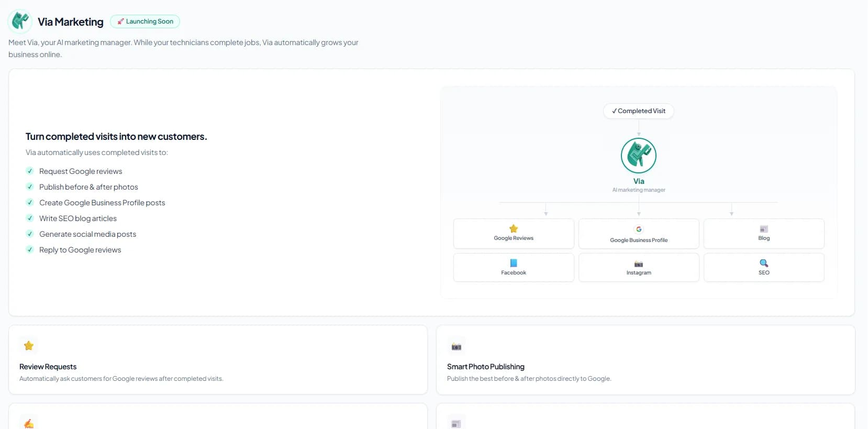Click the Facebook label in the diagram
Viewport: 868px width, 429px height.
coord(514,272)
